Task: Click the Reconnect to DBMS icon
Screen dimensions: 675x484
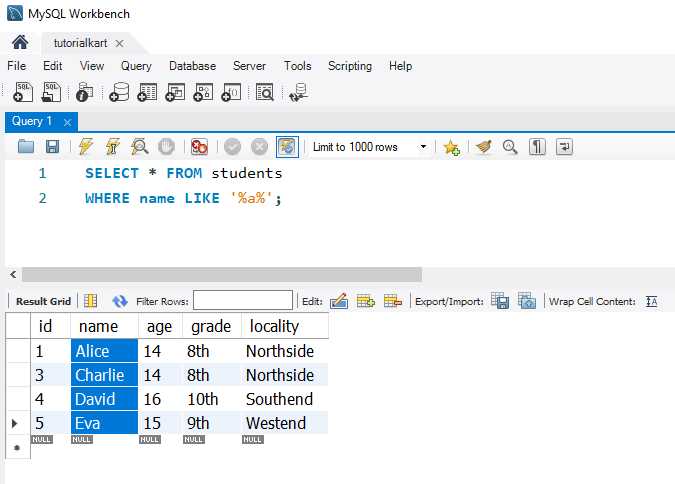Action: tap(298, 92)
